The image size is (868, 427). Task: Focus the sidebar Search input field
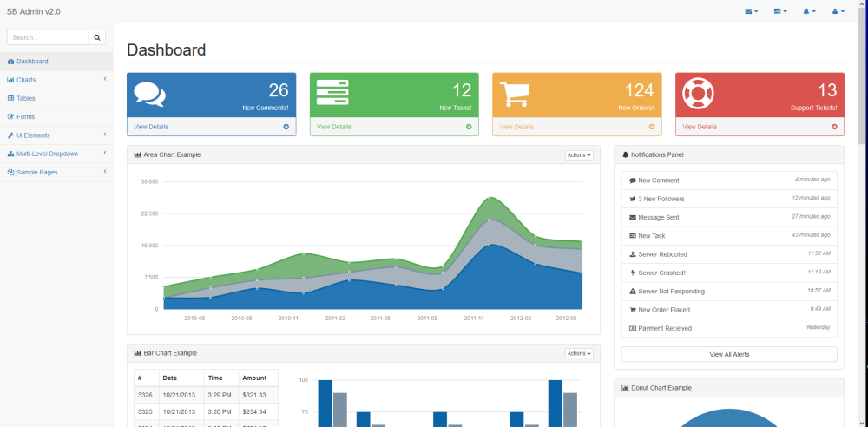coord(48,37)
